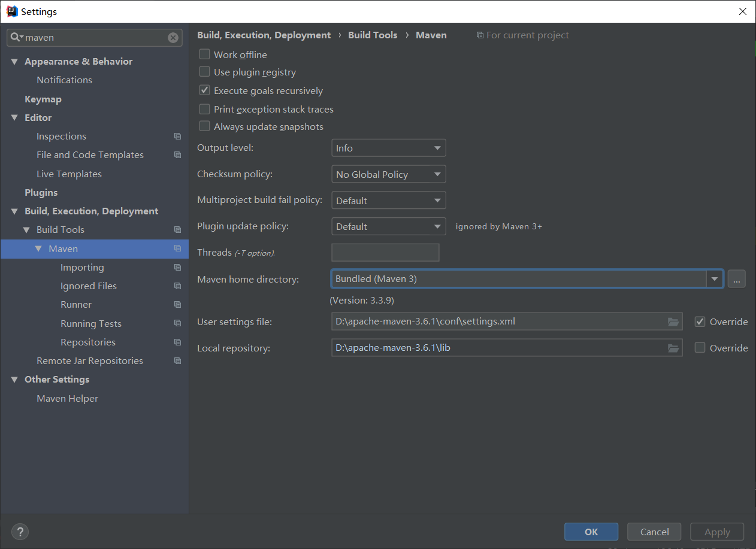Click the maven search text box
This screenshot has width=756, height=549.
pos(95,38)
